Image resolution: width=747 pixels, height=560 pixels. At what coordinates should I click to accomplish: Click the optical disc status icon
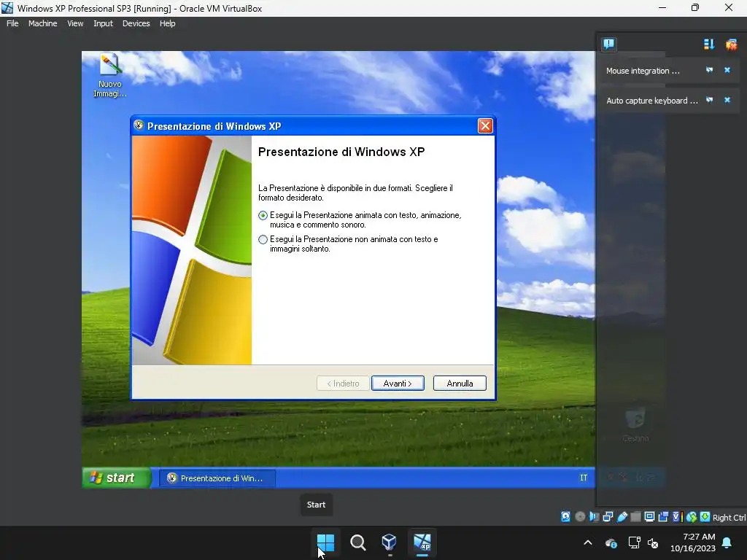coord(580,517)
